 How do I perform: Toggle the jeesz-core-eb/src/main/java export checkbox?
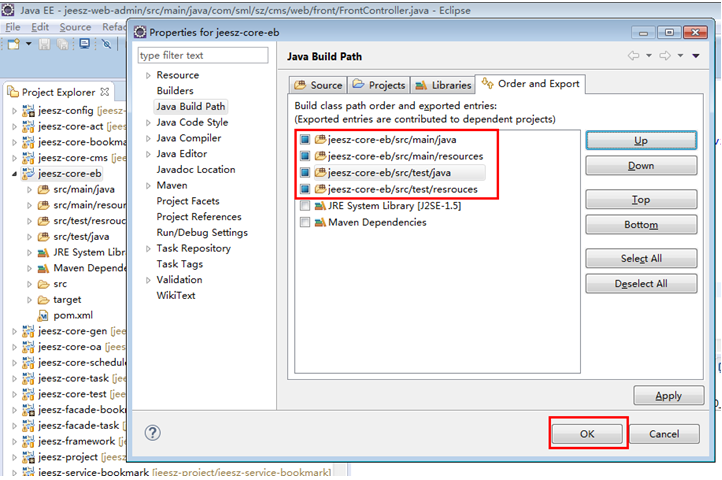point(305,139)
